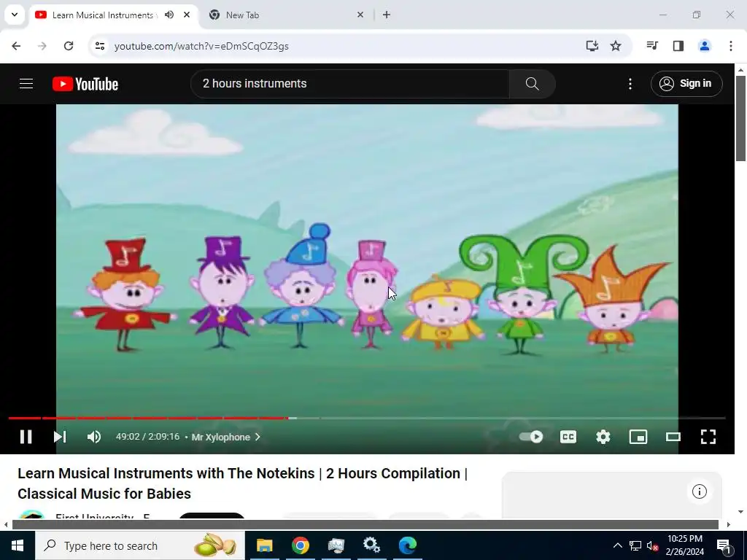Open Chrome side panel
747x560 pixels.
tap(678, 46)
